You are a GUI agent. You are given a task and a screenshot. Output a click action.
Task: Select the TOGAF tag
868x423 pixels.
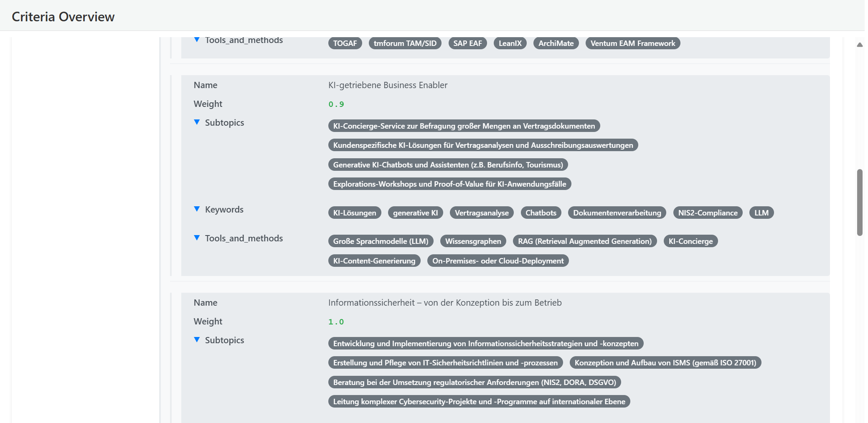point(345,43)
